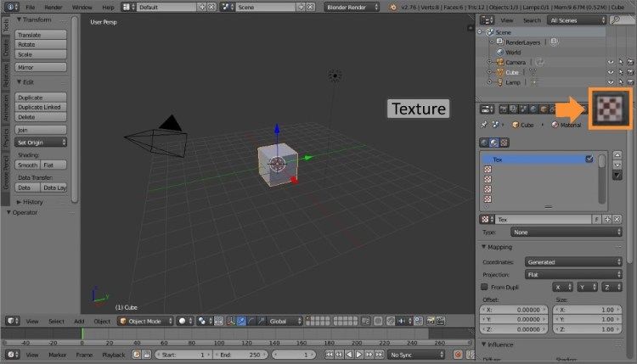Click the Duplicate Linked button

click(x=41, y=108)
